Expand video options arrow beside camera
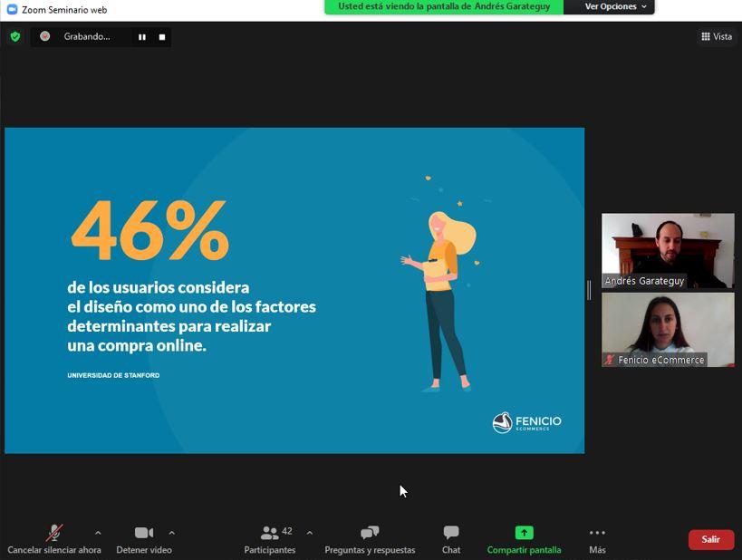 171,533
